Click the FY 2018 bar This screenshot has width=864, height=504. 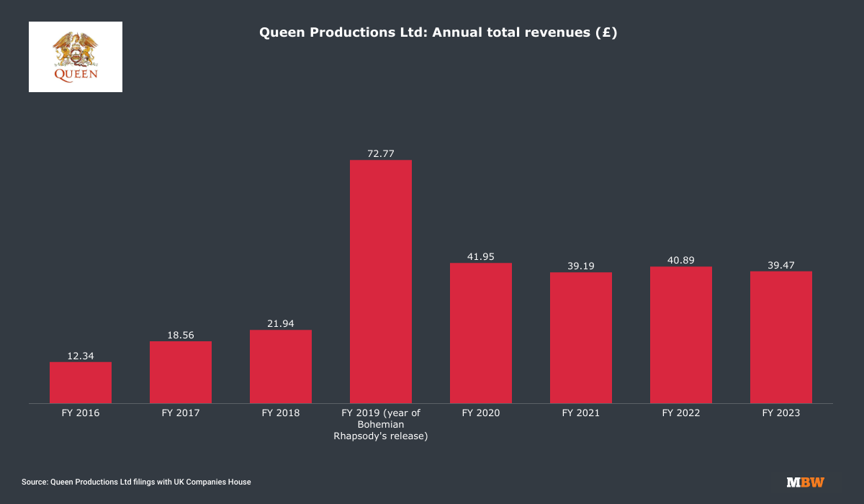(x=281, y=366)
